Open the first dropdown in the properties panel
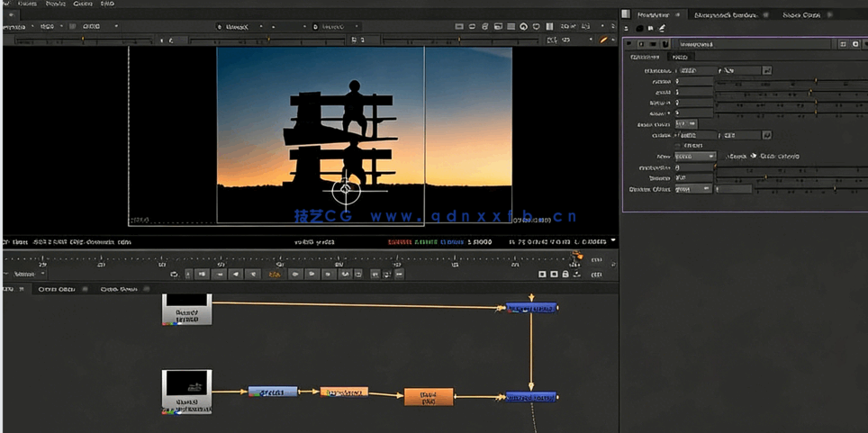This screenshot has width=868, height=433. click(695, 157)
